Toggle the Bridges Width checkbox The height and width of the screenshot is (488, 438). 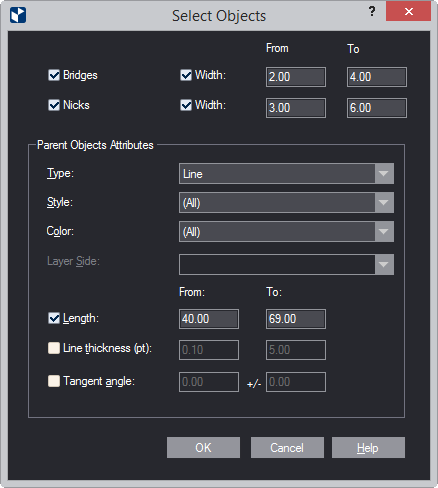pyautogui.click(x=186, y=75)
